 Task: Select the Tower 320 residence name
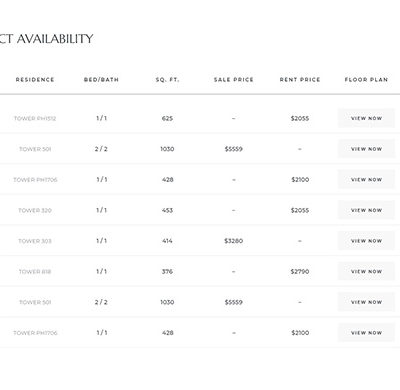(x=35, y=210)
